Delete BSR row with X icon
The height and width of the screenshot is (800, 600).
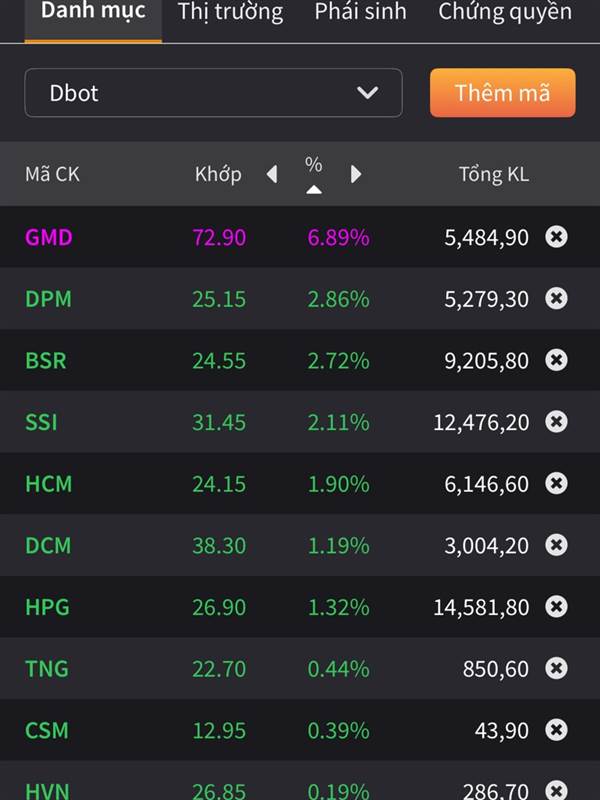[x=556, y=360]
